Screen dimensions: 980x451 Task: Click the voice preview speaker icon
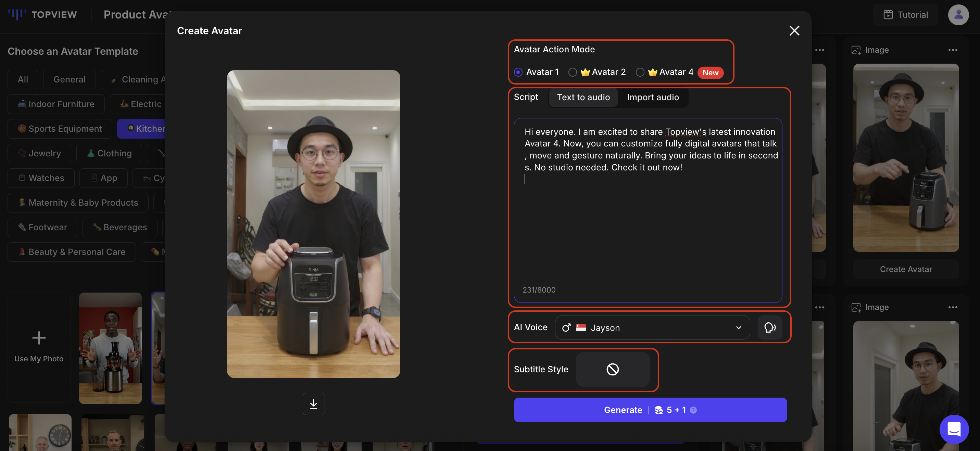pos(770,327)
